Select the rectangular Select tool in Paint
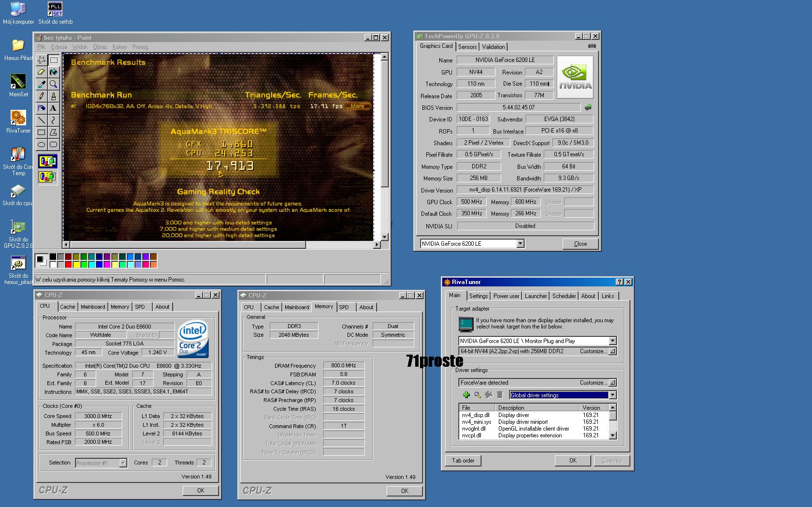 54,60
